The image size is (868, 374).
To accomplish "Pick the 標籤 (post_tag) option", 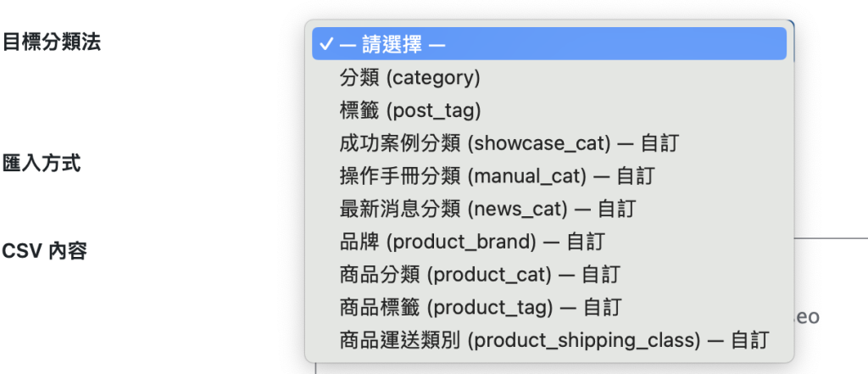I will pos(409,110).
